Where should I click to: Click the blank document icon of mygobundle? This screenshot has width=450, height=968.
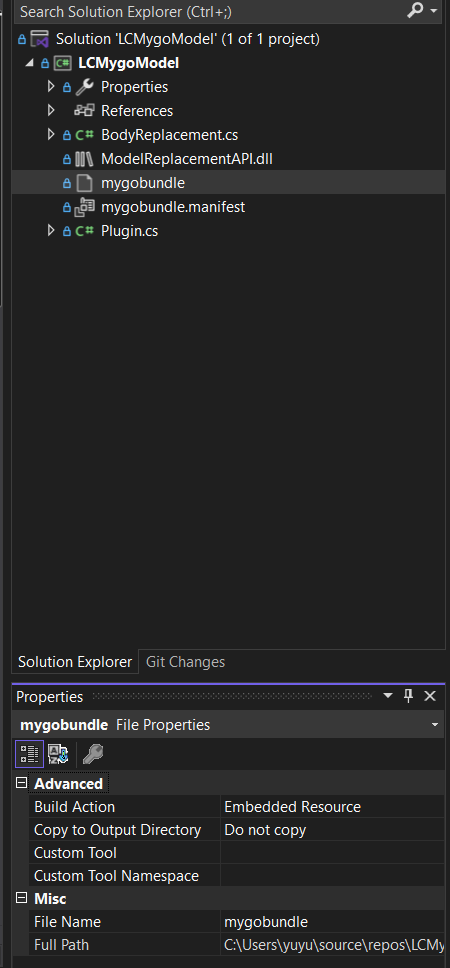point(85,183)
